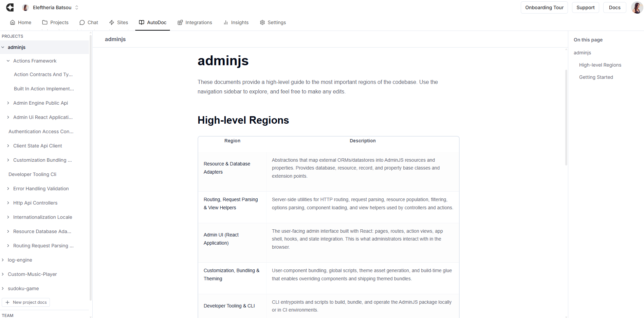This screenshot has height=318, width=644.
Task: Collapse the Actions Framework tree section
Action: (x=8, y=61)
